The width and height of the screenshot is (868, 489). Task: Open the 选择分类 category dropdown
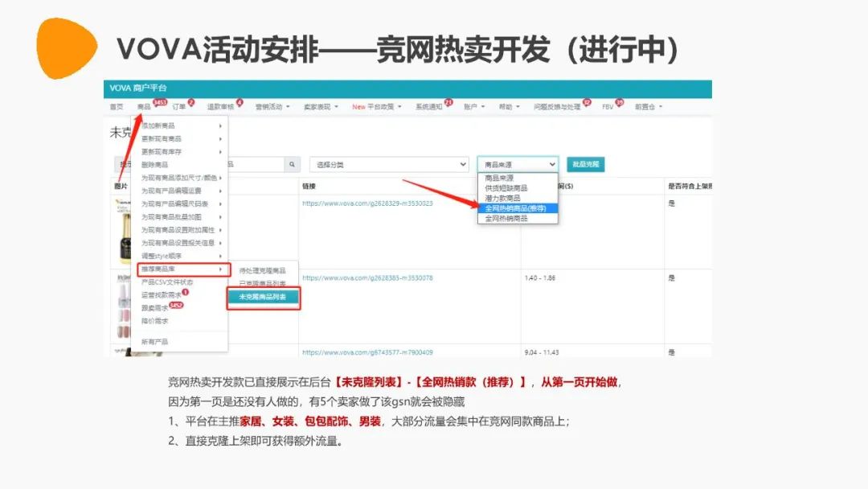[x=389, y=165]
